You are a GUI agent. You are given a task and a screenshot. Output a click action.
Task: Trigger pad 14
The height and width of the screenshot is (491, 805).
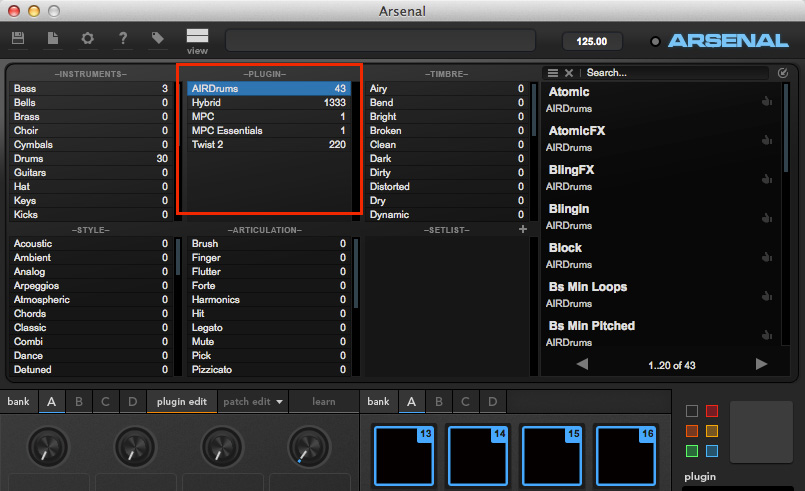point(478,456)
